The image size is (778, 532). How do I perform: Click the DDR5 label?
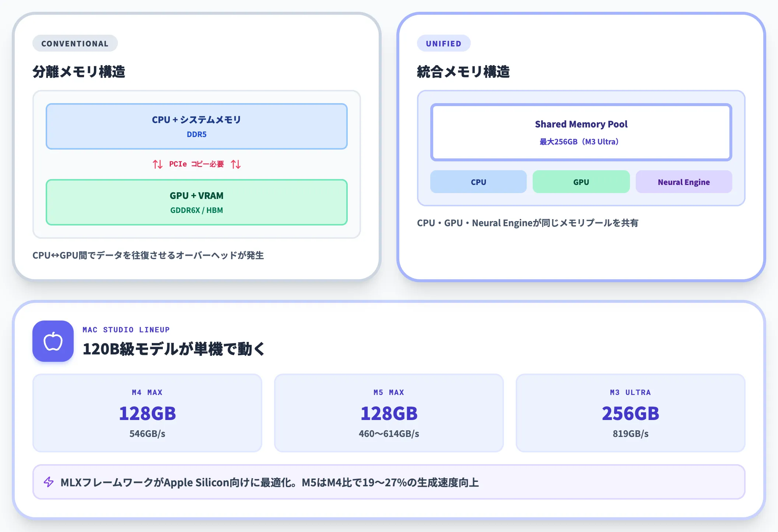tap(197, 134)
